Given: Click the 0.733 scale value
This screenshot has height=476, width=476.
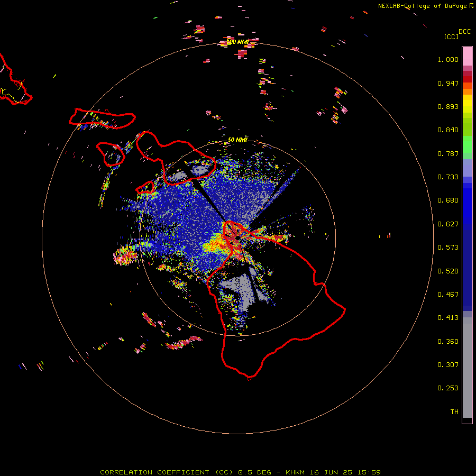Looking at the screenshot, I should [448, 177].
